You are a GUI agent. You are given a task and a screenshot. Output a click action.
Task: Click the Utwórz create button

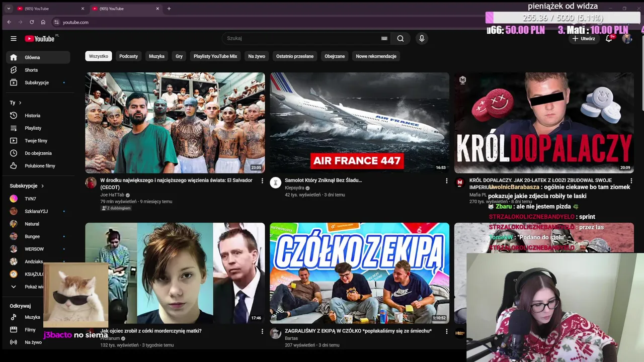584,39
